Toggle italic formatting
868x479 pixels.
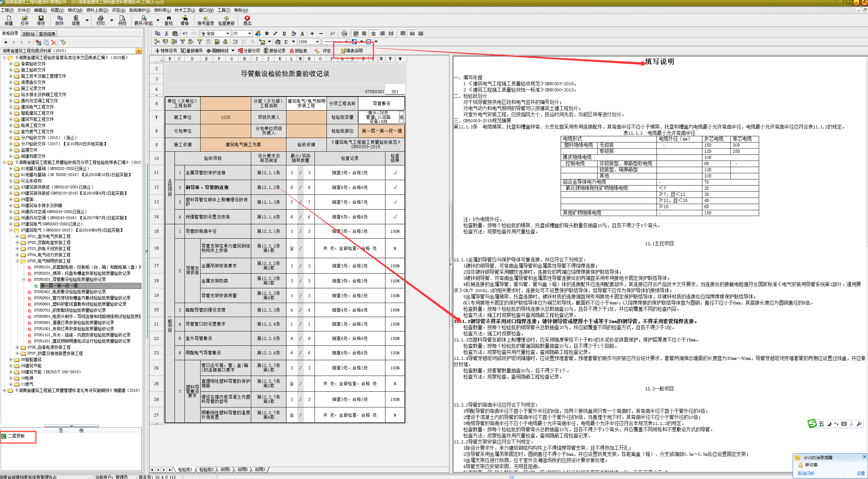tap(275, 34)
